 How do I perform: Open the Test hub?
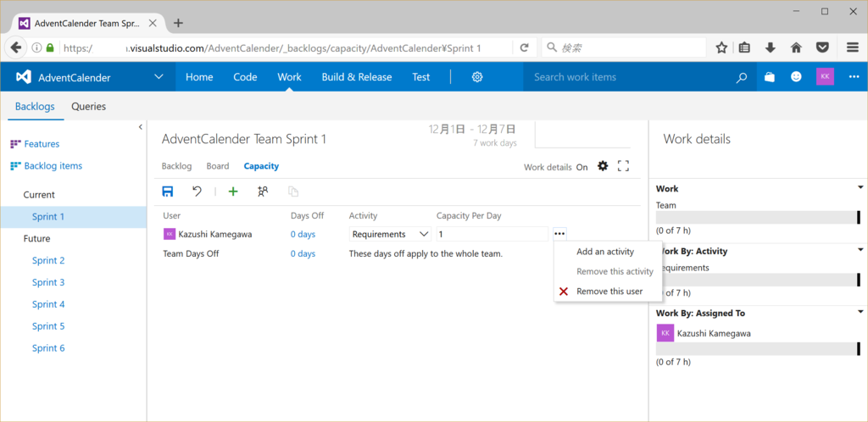click(x=421, y=77)
